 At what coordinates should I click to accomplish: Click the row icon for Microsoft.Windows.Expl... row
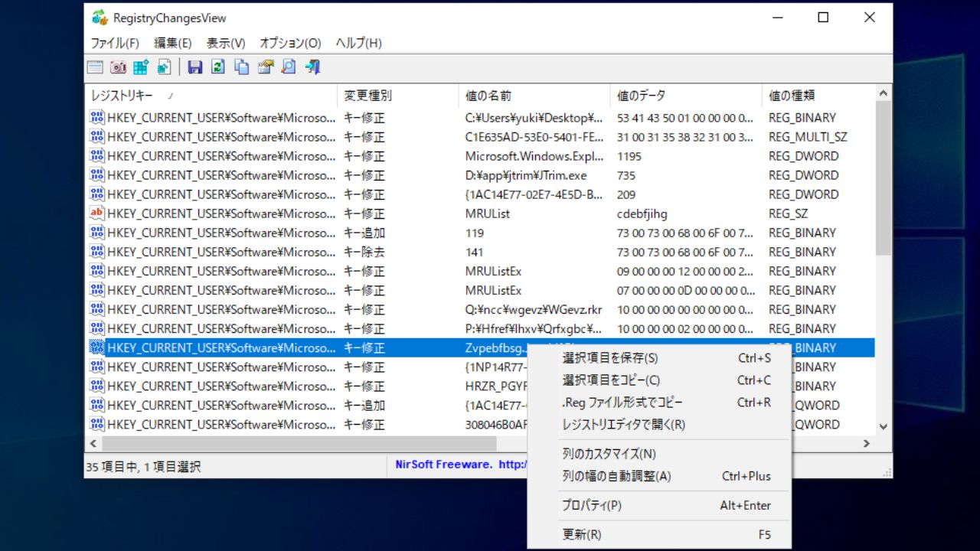pos(97,156)
